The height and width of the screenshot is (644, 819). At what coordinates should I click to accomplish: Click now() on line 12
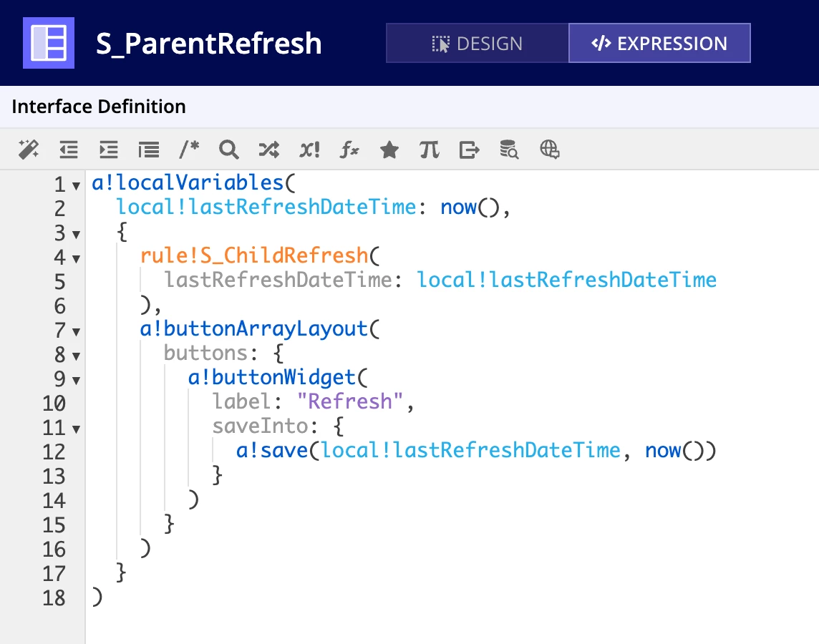tap(675, 450)
